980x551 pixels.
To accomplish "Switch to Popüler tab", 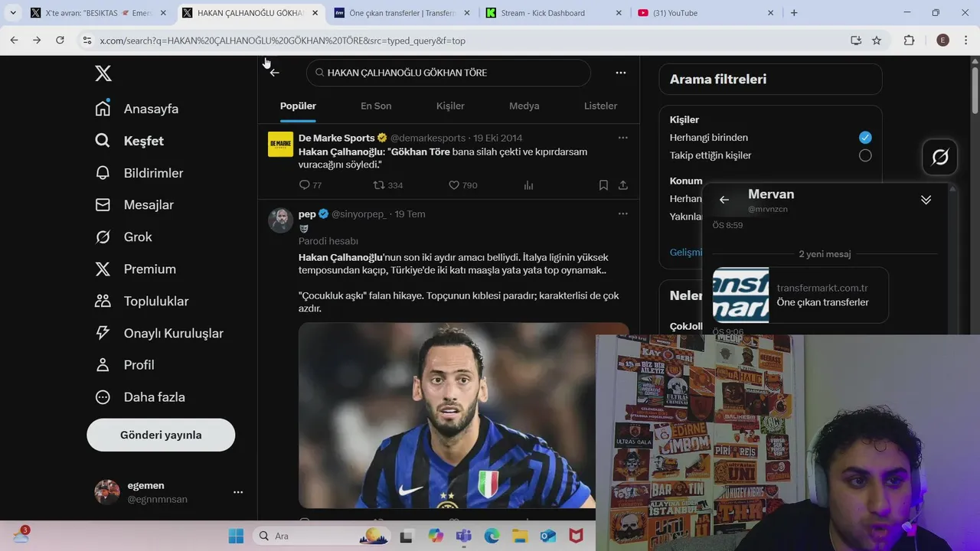I will (298, 106).
